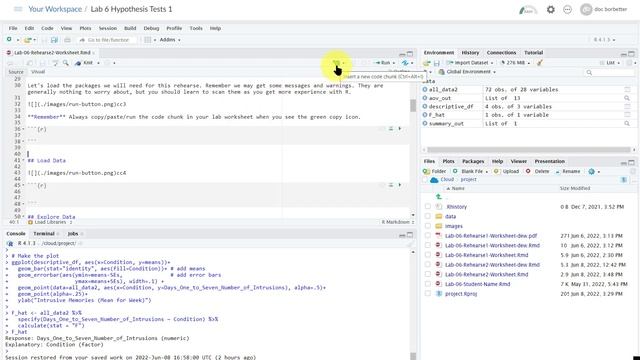Load workspace icon in Environment pane

pos(427,63)
